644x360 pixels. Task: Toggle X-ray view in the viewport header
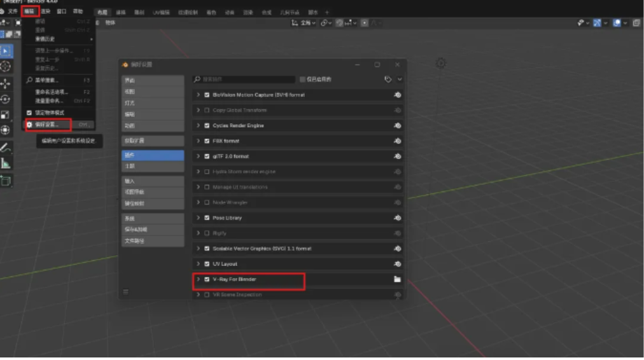[x=636, y=23]
